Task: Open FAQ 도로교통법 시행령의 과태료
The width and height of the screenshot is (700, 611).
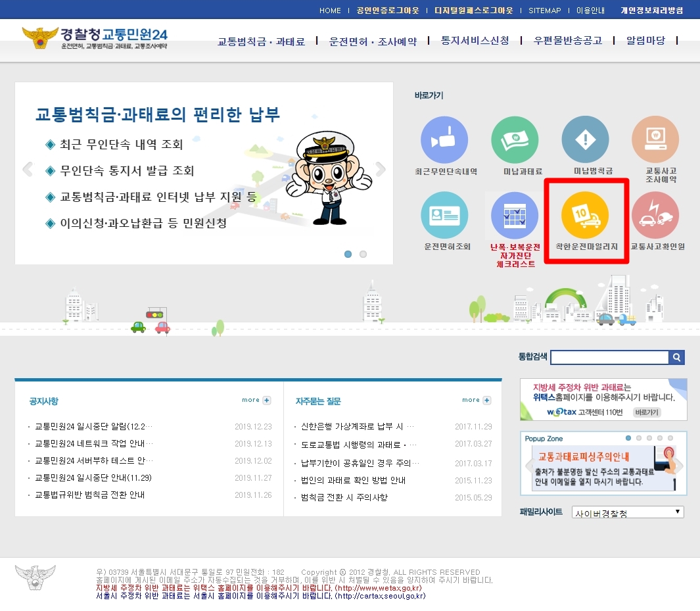Action: coord(359,445)
